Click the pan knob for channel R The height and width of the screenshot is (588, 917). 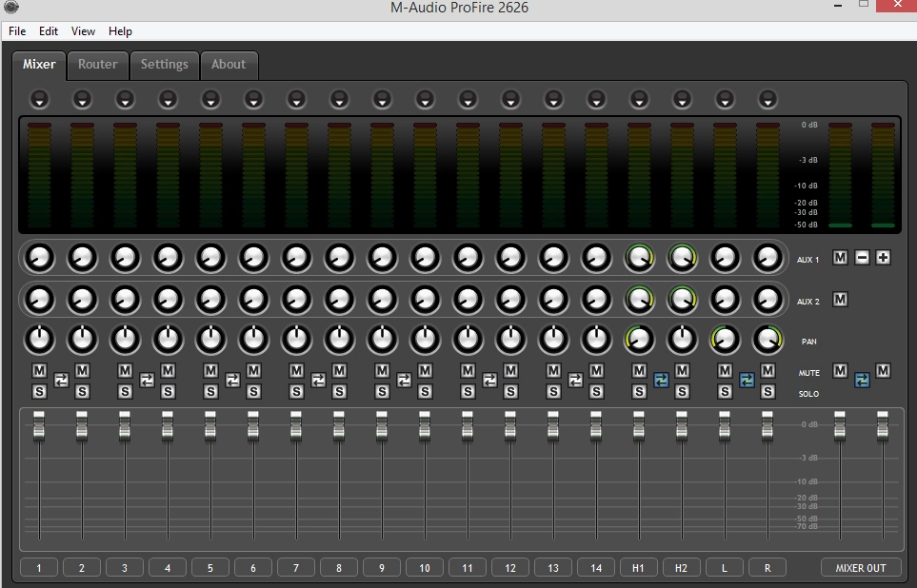click(x=767, y=340)
